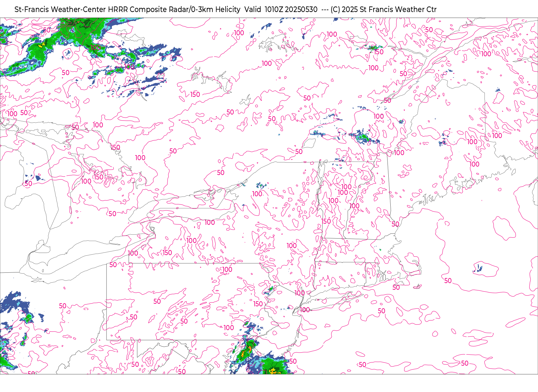Click the "Valid 1010Z 20250530" timestamp text
The width and height of the screenshot is (538, 392).
pos(281,10)
